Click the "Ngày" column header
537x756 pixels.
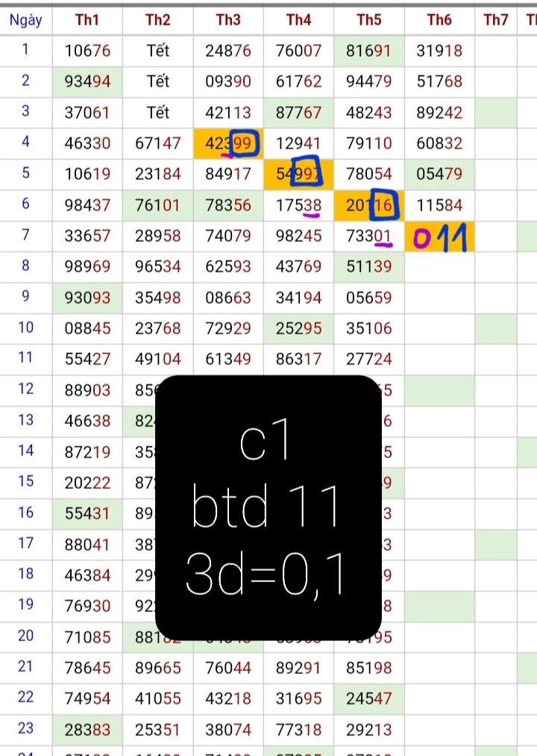[x=26, y=20]
